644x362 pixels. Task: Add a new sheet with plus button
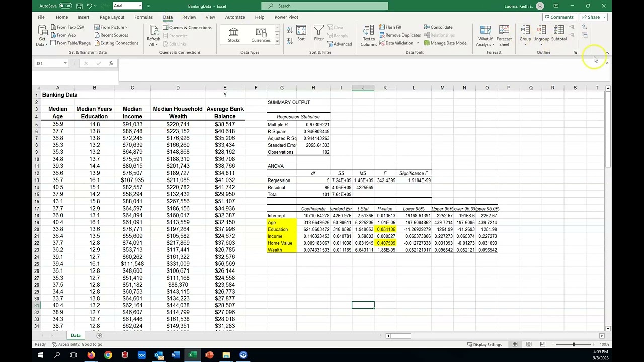[99, 335]
